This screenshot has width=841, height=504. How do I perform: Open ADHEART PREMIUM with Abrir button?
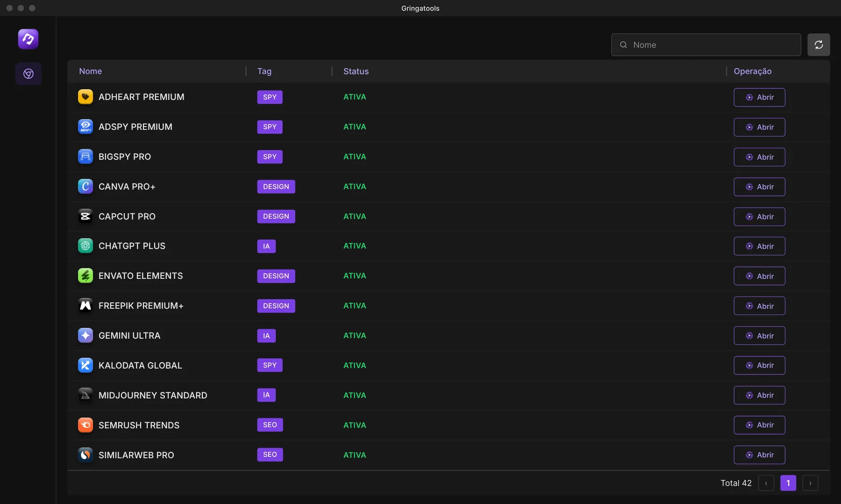point(759,97)
